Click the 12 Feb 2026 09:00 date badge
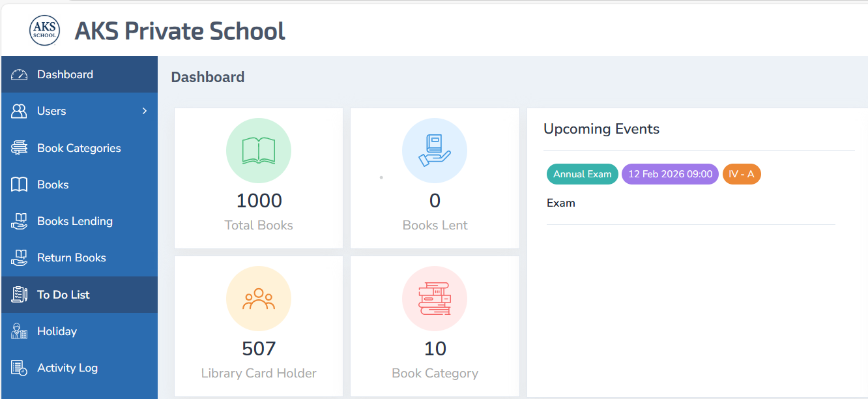This screenshot has height=399, width=868. pos(670,174)
